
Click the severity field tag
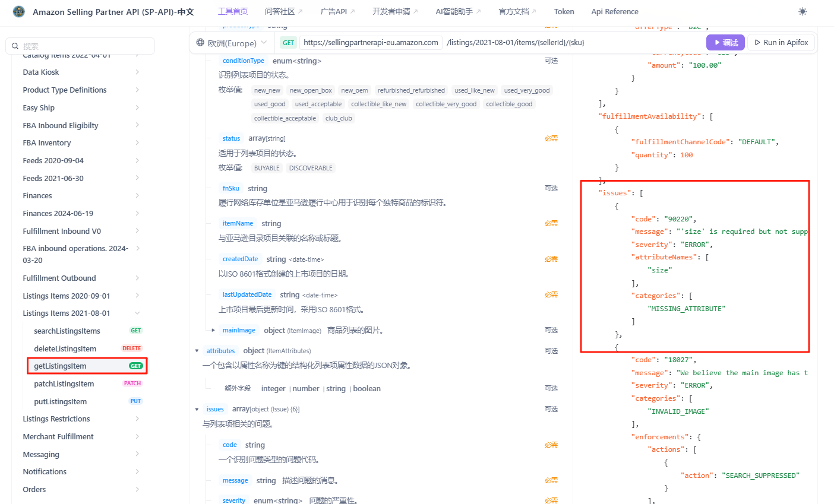(x=233, y=500)
